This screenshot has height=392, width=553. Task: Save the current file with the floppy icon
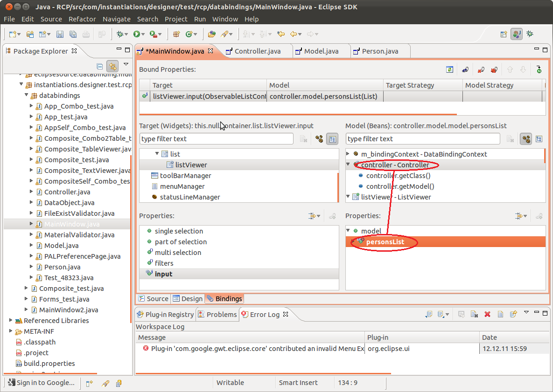60,34
